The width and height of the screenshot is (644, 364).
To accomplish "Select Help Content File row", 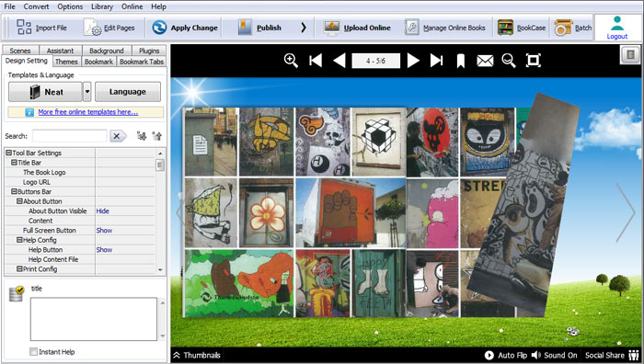I will (x=80, y=259).
